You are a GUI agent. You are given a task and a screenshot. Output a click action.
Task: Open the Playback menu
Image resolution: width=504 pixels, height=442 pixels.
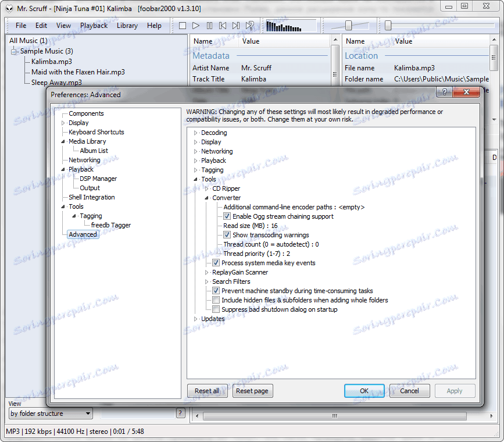pos(94,26)
